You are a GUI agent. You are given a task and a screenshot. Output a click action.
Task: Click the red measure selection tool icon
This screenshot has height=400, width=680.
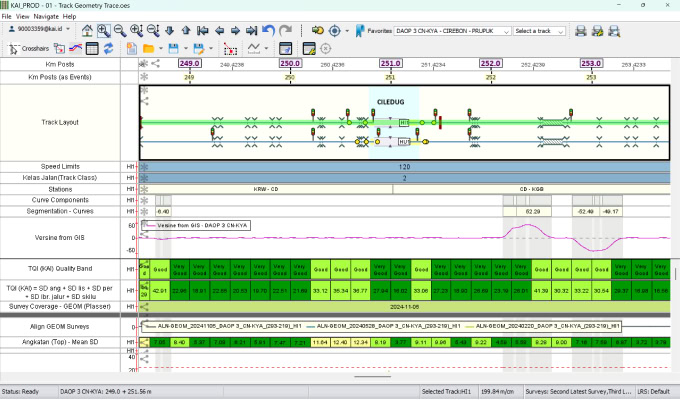point(230,49)
